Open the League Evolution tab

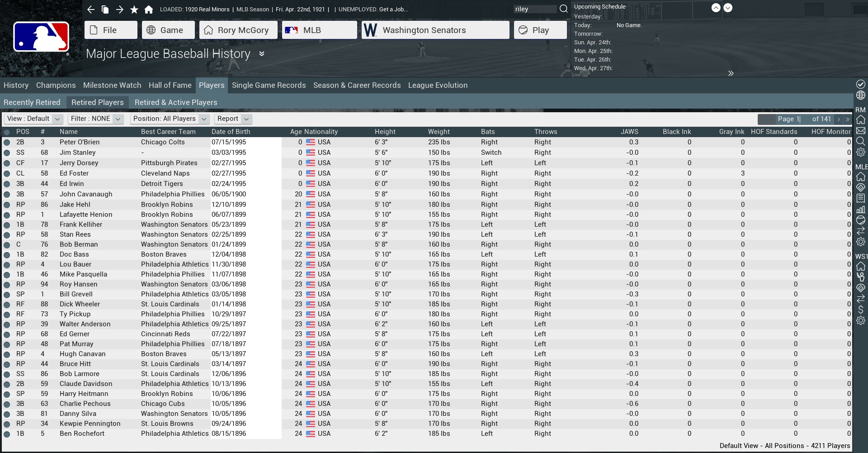coord(438,85)
